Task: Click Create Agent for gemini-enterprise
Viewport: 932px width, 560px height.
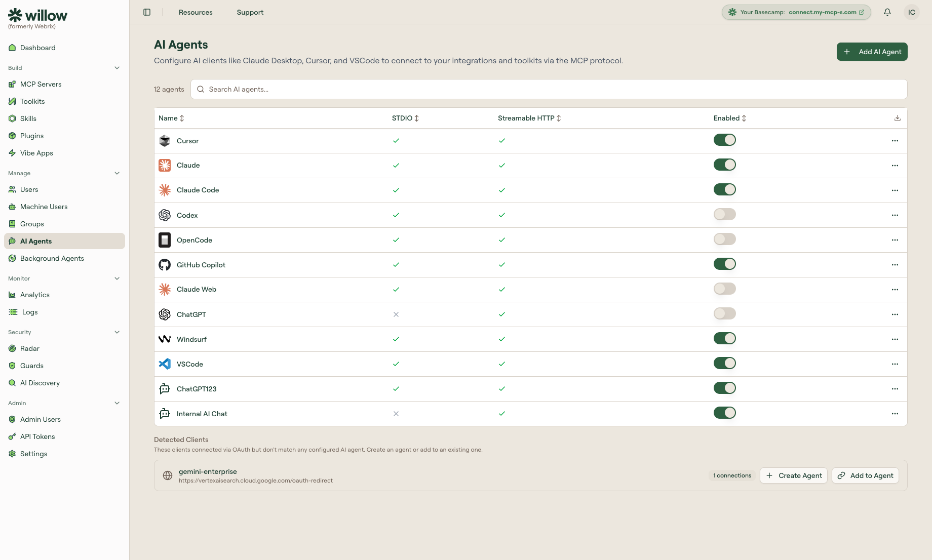Action: point(794,475)
